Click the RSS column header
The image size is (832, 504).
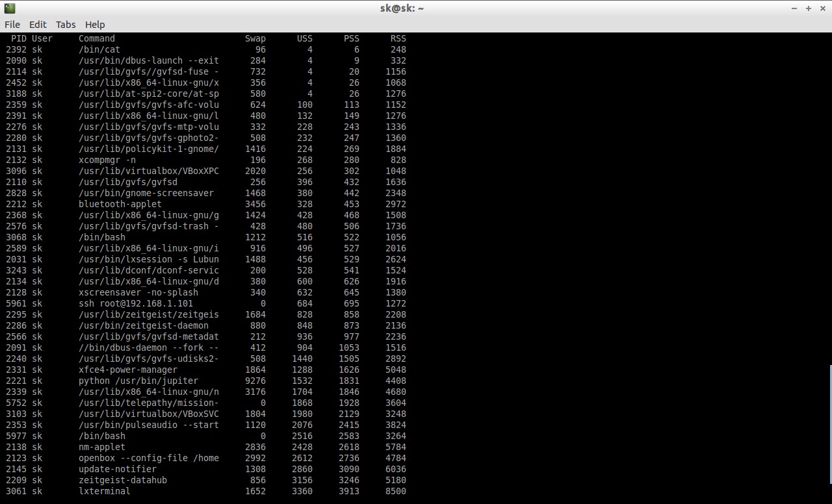coord(398,38)
